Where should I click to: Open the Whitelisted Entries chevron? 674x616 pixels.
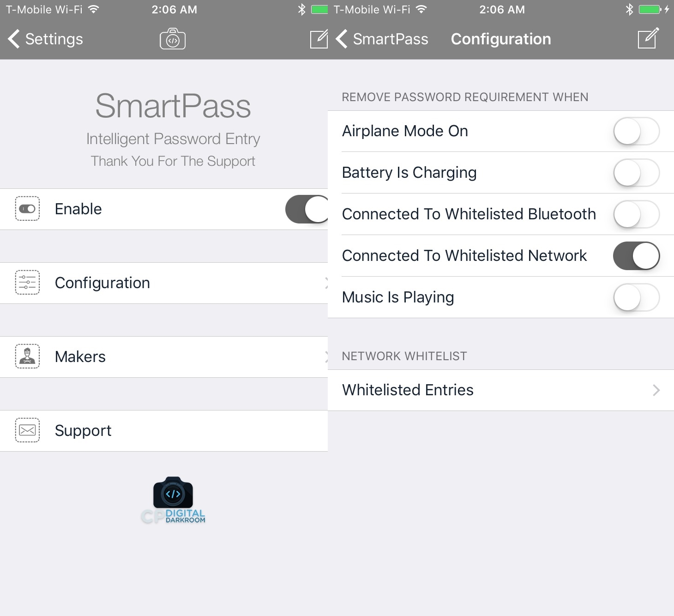click(x=656, y=390)
